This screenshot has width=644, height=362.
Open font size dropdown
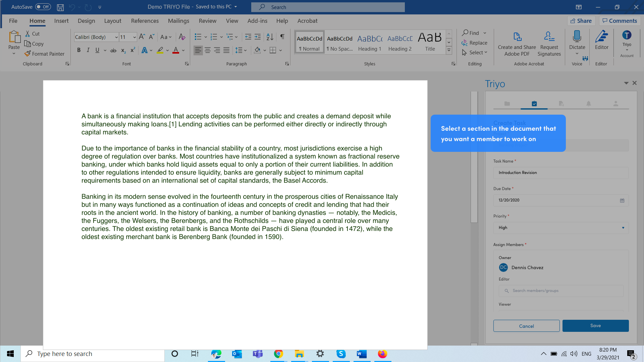135,37
